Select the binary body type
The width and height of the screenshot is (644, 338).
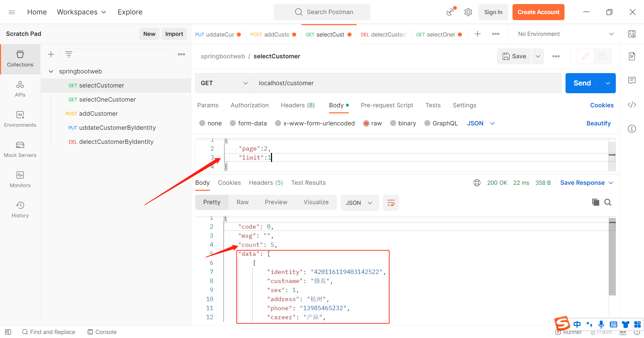click(x=393, y=123)
